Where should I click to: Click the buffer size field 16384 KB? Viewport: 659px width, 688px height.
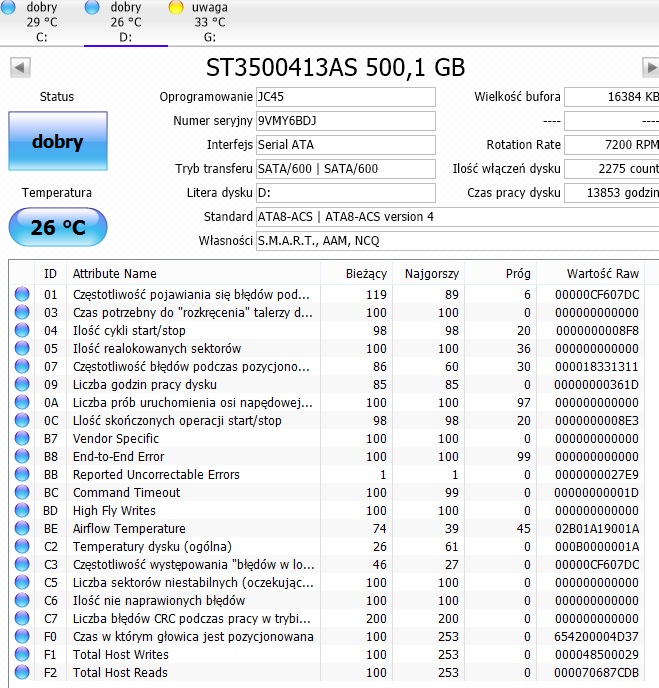(x=612, y=97)
